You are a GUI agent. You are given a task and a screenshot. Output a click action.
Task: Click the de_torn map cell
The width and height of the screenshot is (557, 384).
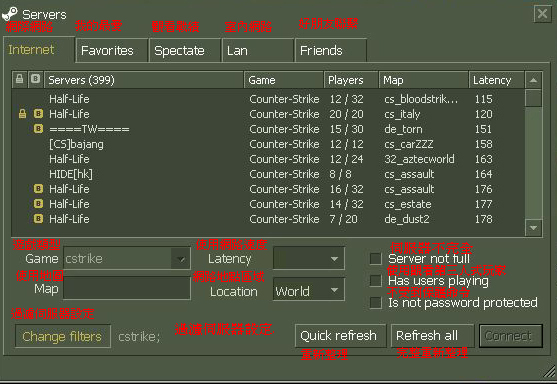[403, 129]
